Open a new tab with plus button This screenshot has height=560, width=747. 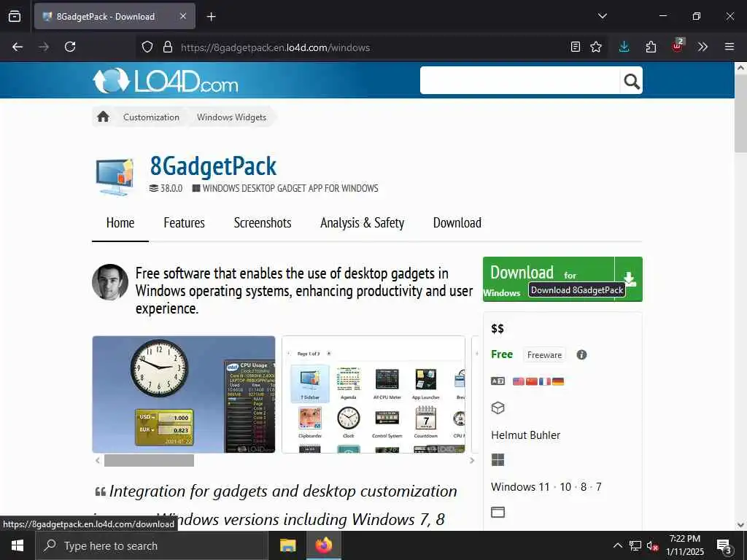[212, 17]
